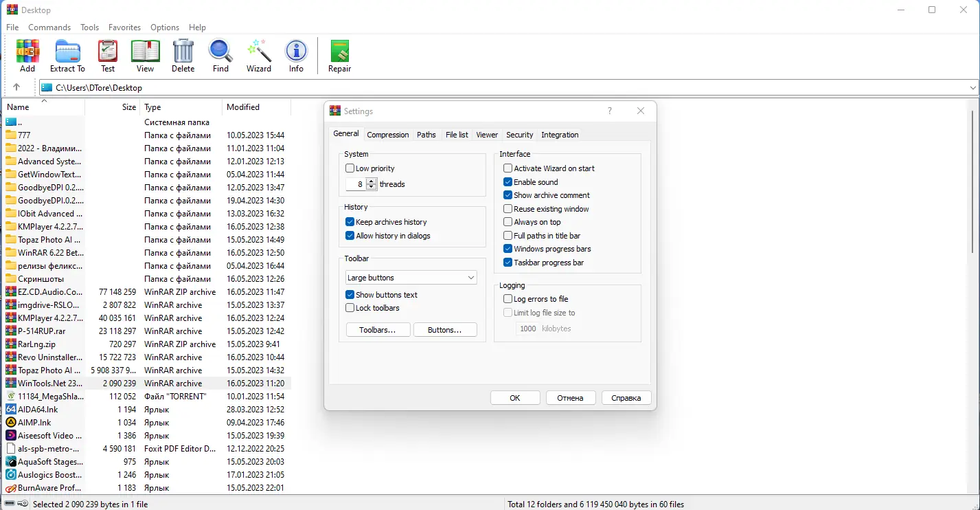Viewport: 980px width, 510px height.
Task: Uncheck Show archive comment
Action: click(508, 195)
